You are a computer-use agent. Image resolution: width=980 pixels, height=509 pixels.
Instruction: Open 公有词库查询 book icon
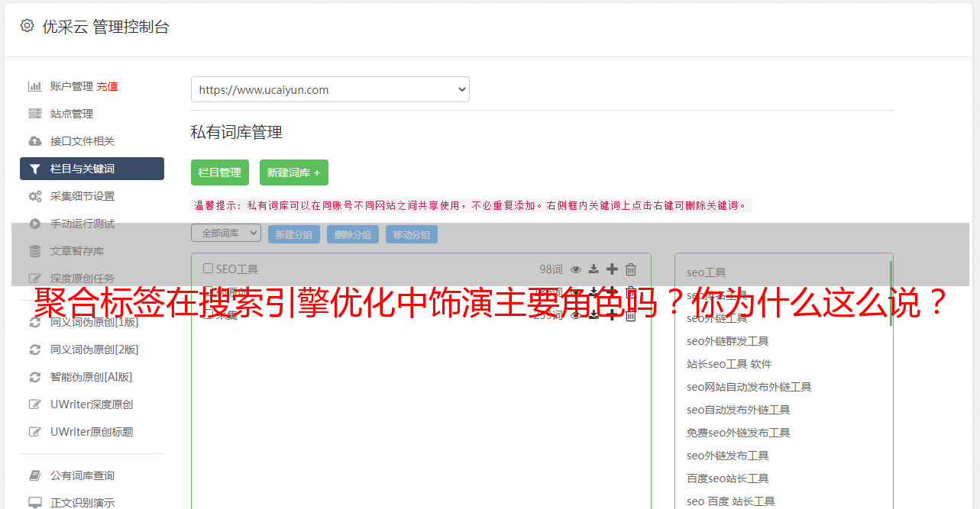pos(35,475)
